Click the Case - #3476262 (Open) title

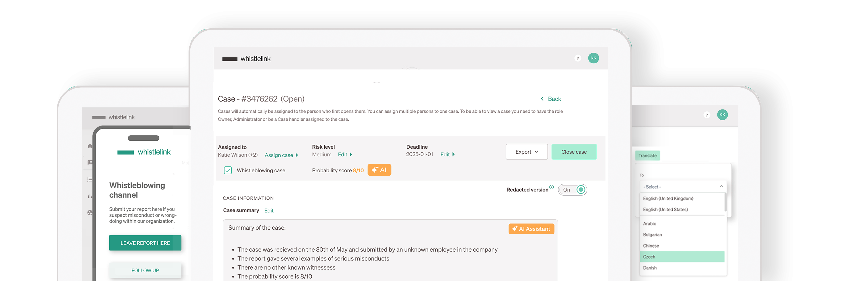[x=261, y=99]
